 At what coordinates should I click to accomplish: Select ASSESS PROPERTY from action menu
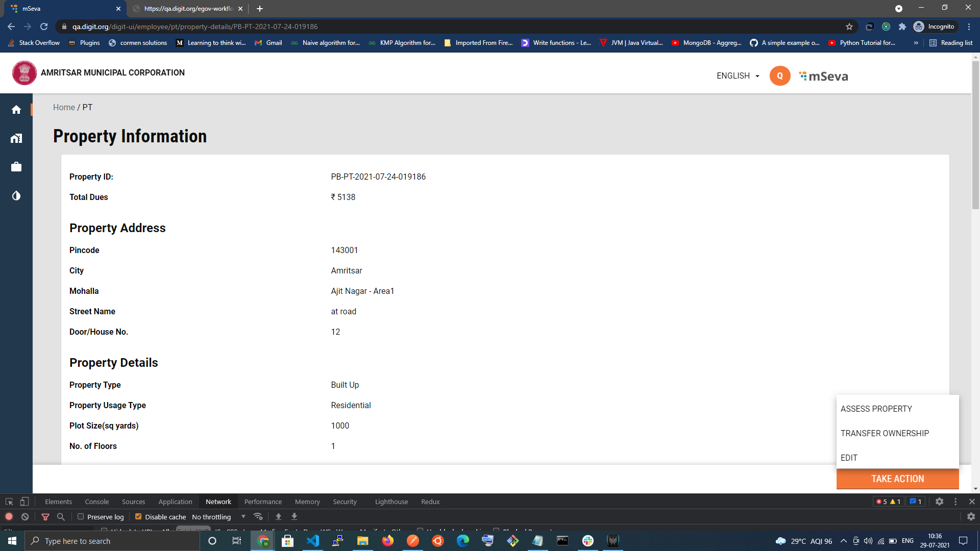coord(876,409)
